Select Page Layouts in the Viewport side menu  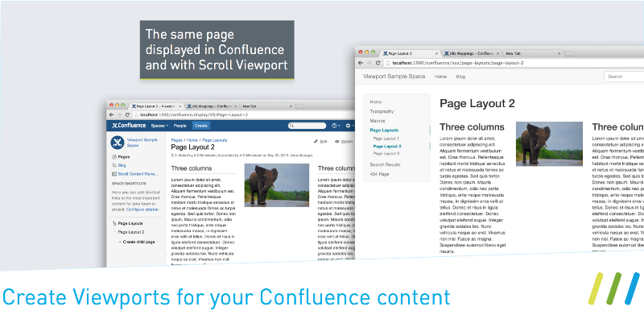384,130
